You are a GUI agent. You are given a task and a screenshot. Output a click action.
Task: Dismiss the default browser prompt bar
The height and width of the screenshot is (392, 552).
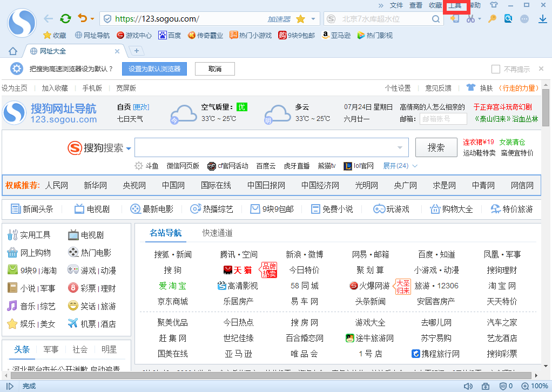(x=541, y=69)
